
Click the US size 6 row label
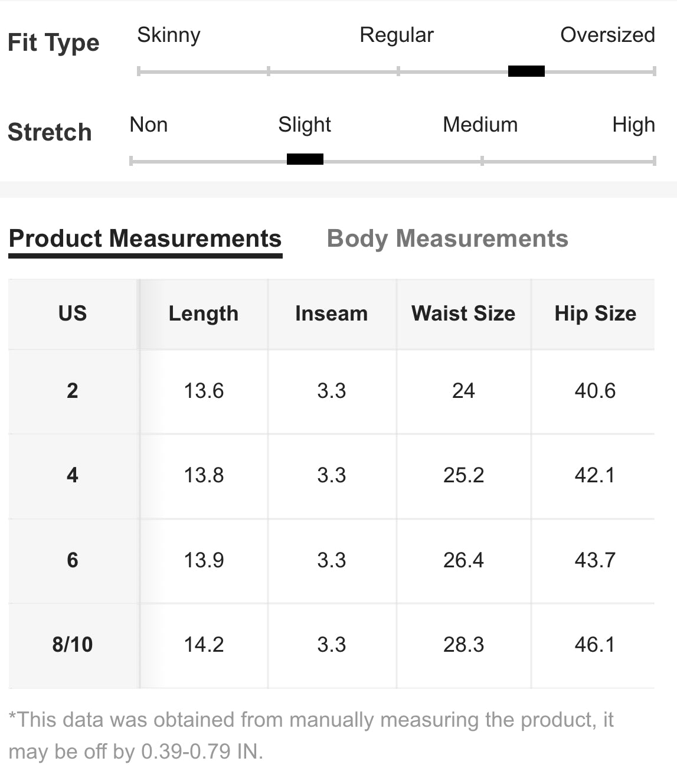point(73,560)
